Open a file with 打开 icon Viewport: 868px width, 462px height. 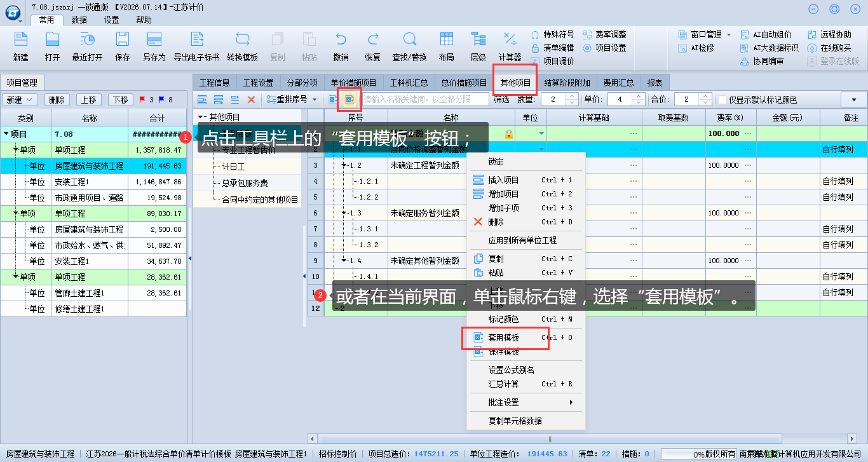pyautogui.click(x=52, y=46)
